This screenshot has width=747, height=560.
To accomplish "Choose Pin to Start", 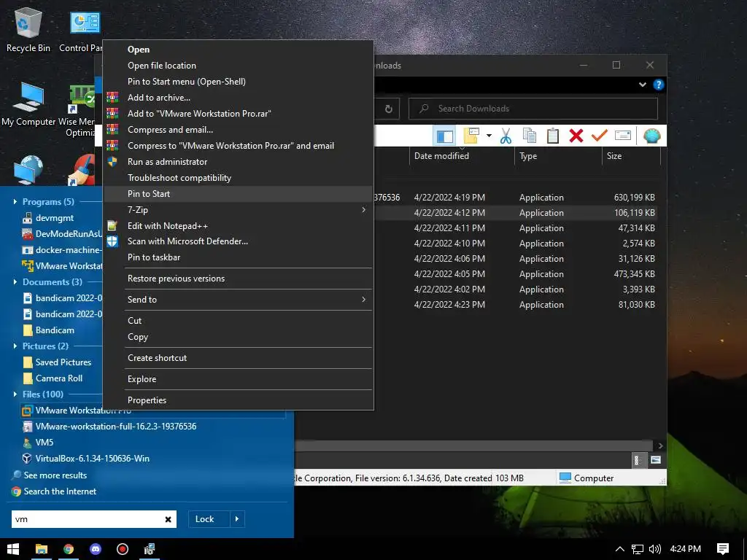I will (238, 194).
